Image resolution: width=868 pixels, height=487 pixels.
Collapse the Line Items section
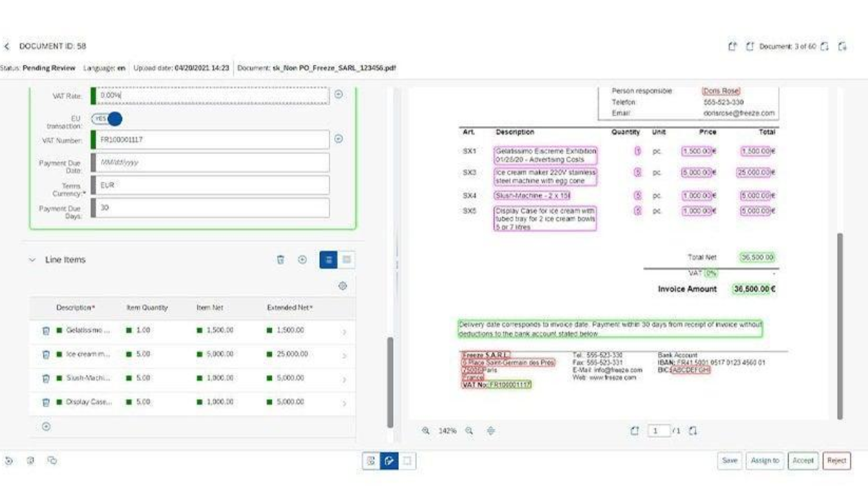pyautogui.click(x=32, y=259)
